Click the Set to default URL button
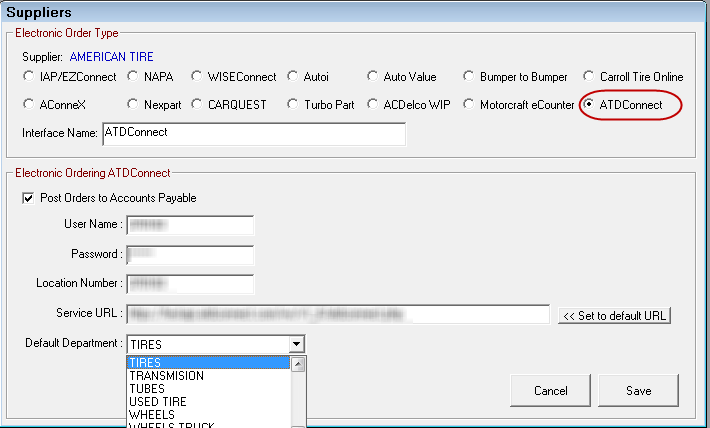This screenshot has height=428, width=710. click(614, 315)
